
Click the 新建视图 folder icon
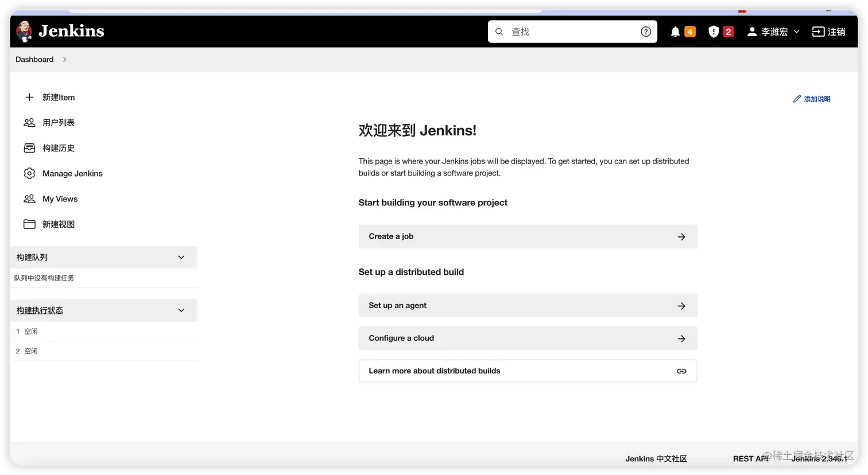click(29, 224)
